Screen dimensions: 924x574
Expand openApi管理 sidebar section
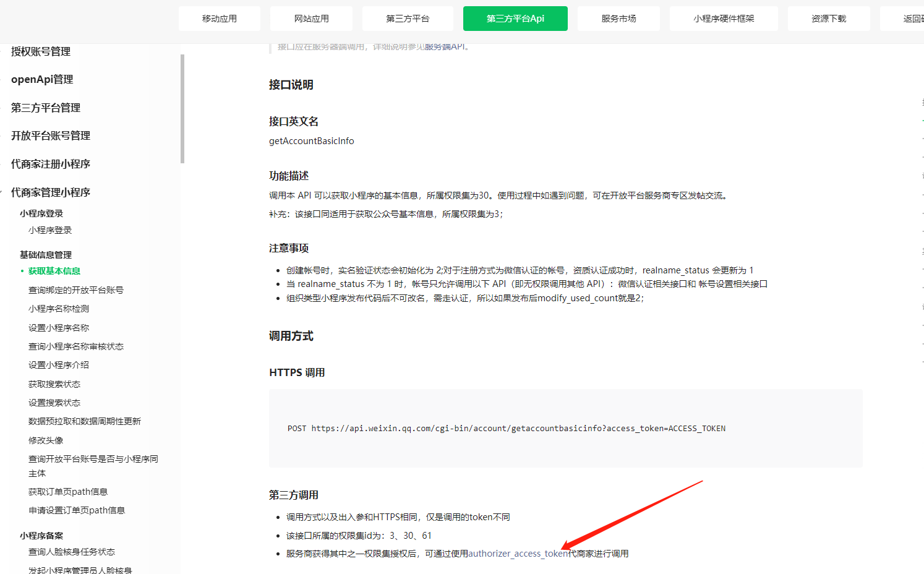tap(42, 79)
